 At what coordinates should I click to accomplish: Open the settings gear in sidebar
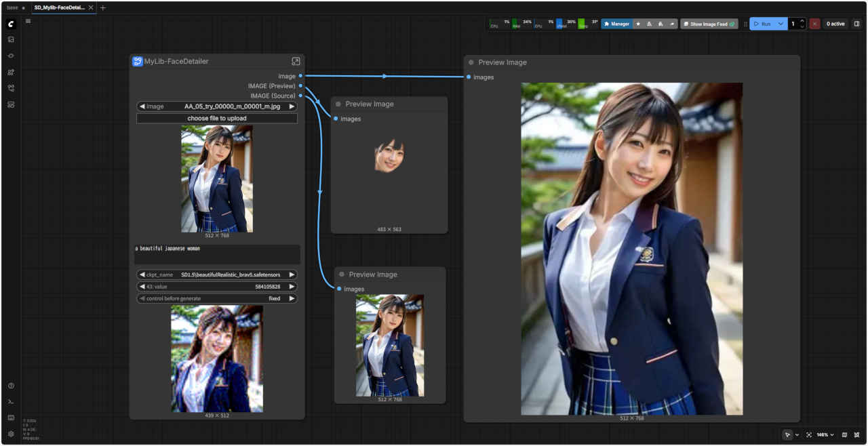pyautogui.click(x=11, y=434)
